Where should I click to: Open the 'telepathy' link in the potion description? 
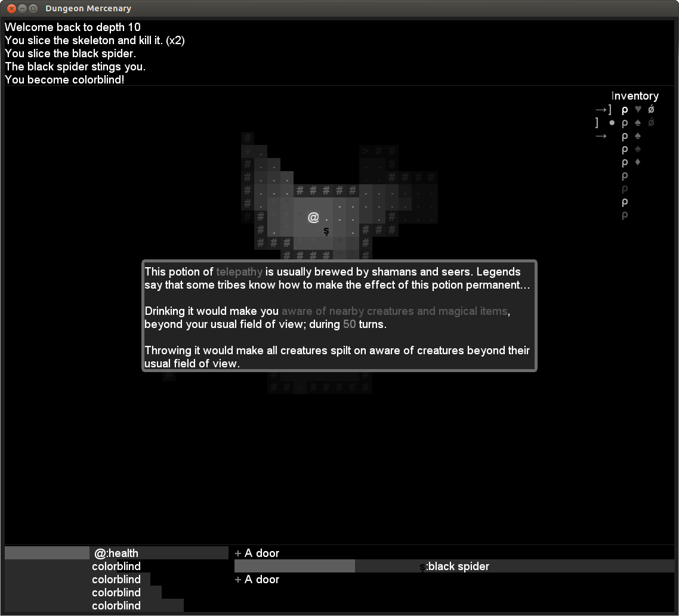pos(239,272)
